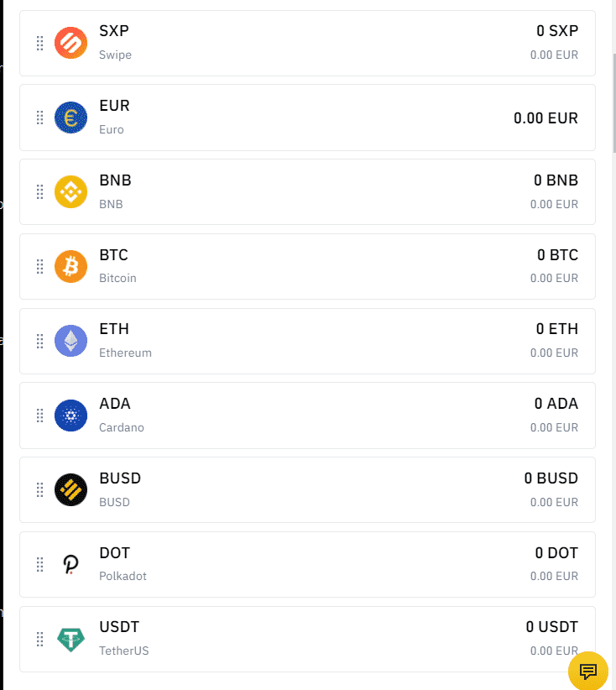Click the 0 BUSD balance amount

[551, 478]
